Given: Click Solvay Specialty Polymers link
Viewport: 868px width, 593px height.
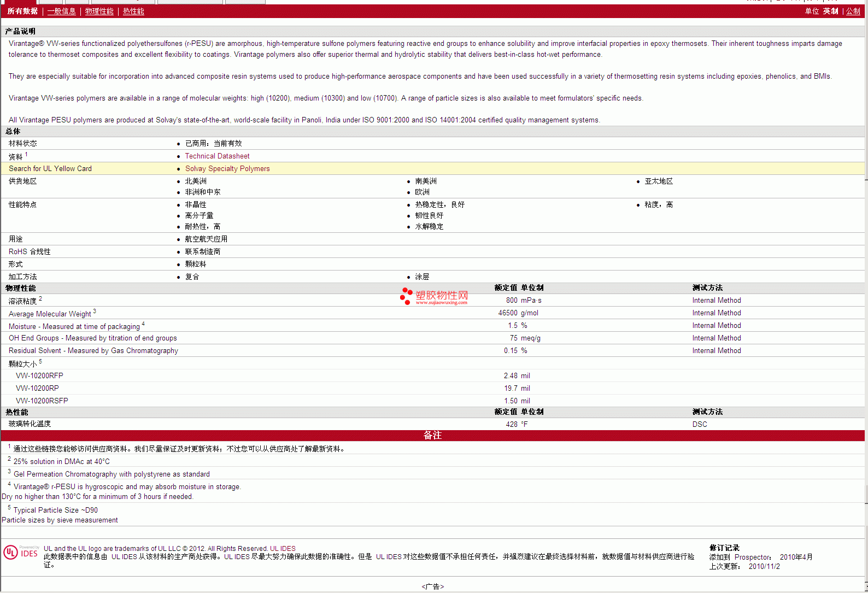Looking at the screenshot, I should point(227,168).
